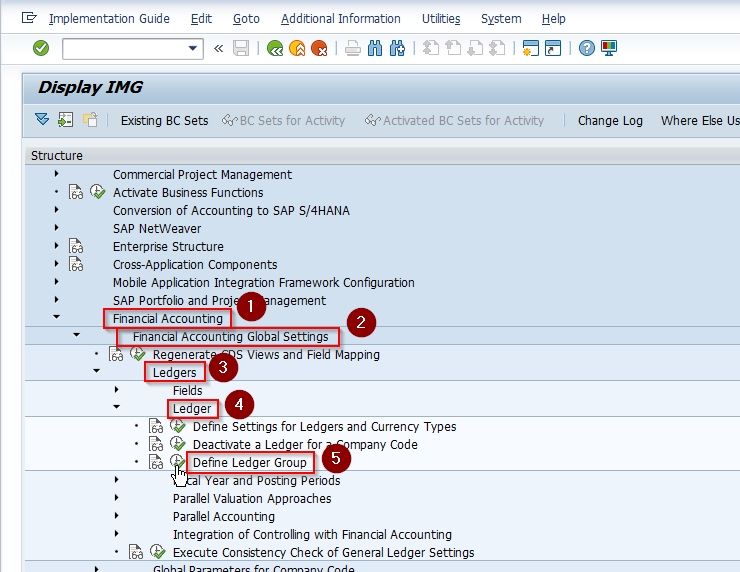The height and width of the screenshot is (572, 740).
Task: Open the System menu
Action: click(501, 19)
